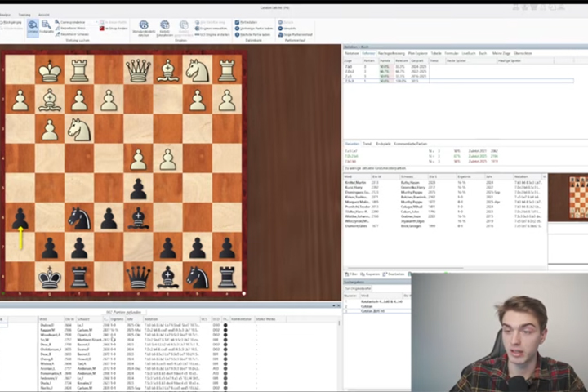Click the Festplatte search icon
588x392 pixels.
coord(46,27)
